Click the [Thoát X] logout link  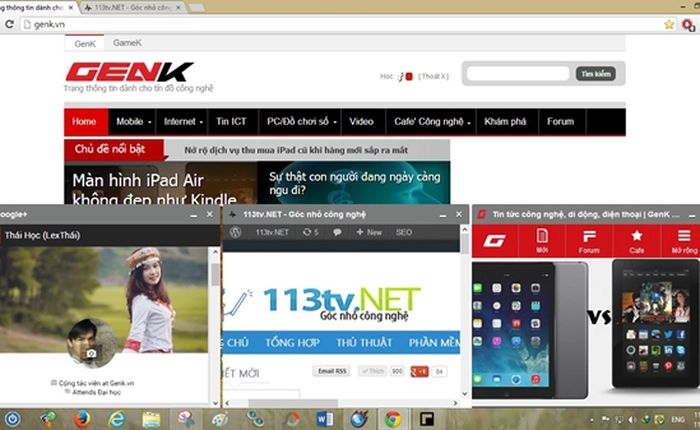pyautogui.click(x=433, y=76)
